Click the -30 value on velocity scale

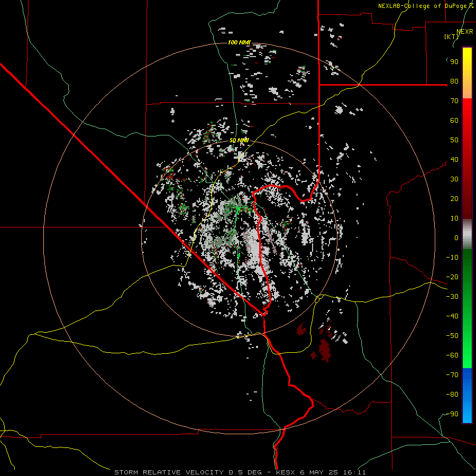452,297
